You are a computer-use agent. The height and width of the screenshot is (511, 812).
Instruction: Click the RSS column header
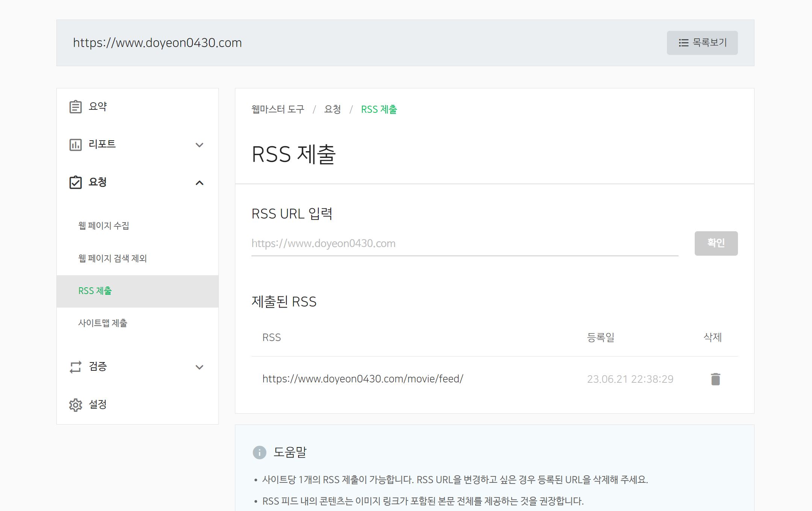point(271,337)
